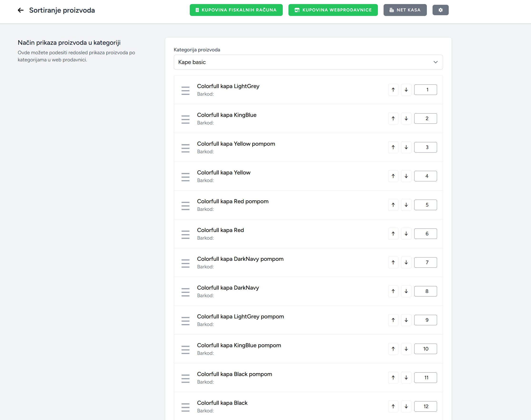This screenshot has width=531, height=420.
Task: Grab drag handle for Colorfull kapa Yellow
Action: [185, 177]
